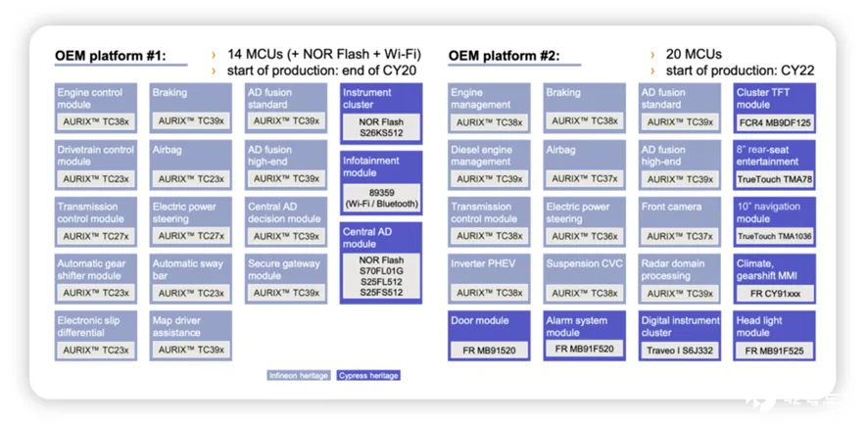
Task: Click the '10" navigation module' title
Action: pyautogui.click(x=768, y=212)
